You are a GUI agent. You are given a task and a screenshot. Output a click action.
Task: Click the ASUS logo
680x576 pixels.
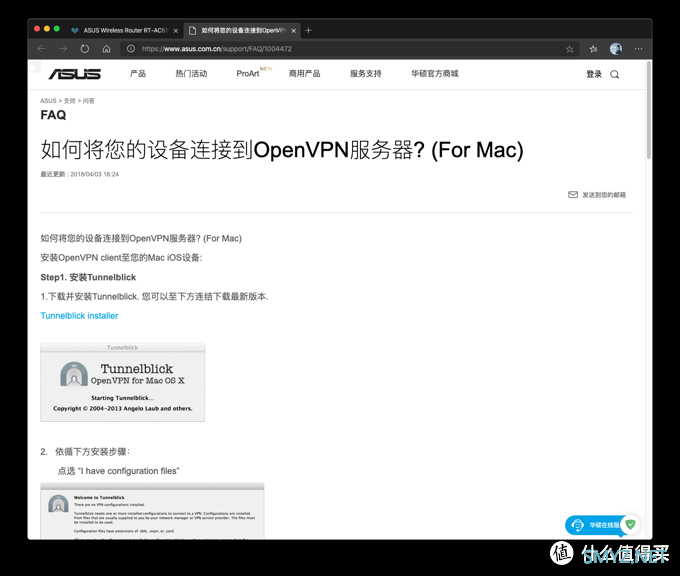pyautogui.click(x=75, y=74)
